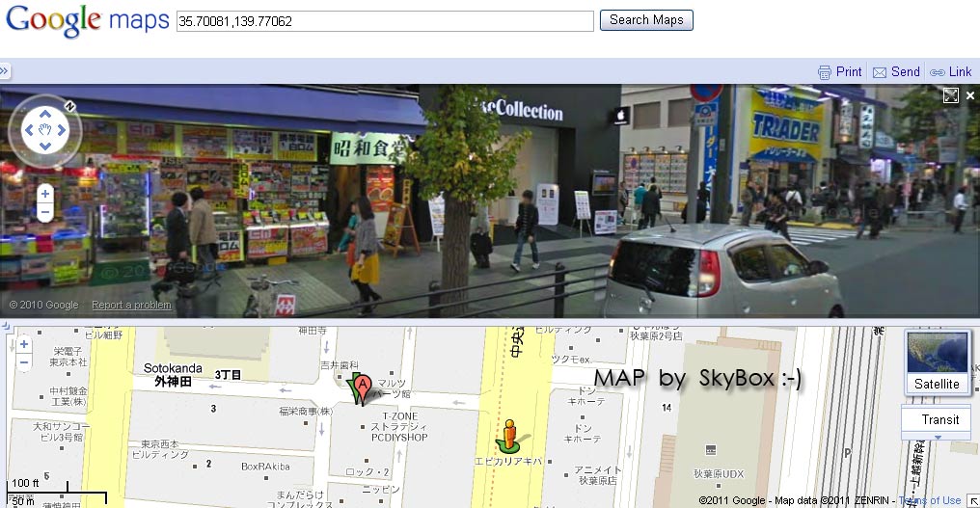Click the TRIADER storefront in Street View

[x=785, y=129]
